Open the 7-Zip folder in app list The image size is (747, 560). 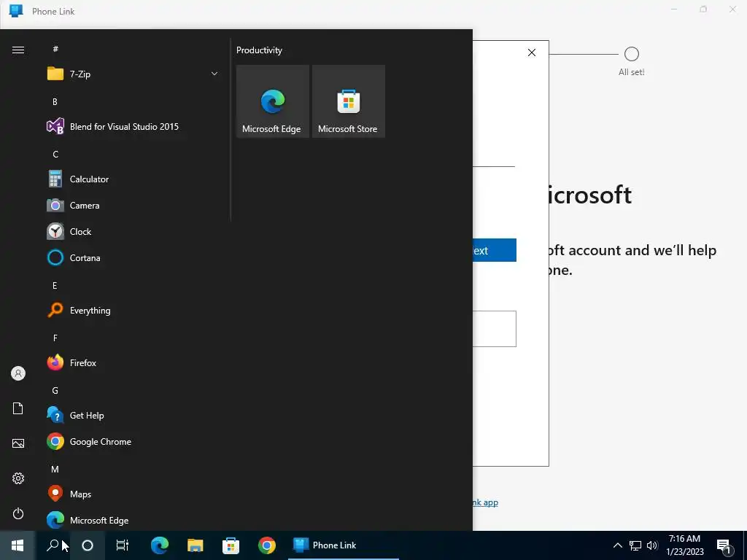tap(133, 74)
